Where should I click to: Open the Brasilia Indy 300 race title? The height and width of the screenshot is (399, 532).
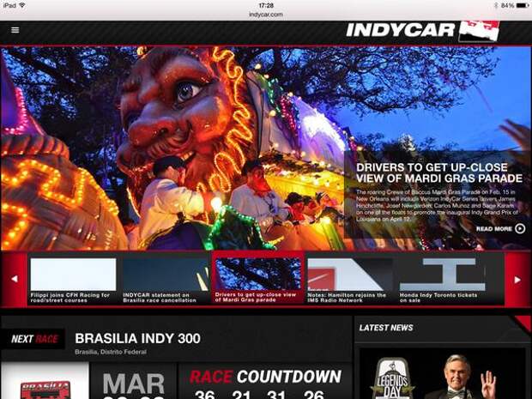(x=138, y=338)
